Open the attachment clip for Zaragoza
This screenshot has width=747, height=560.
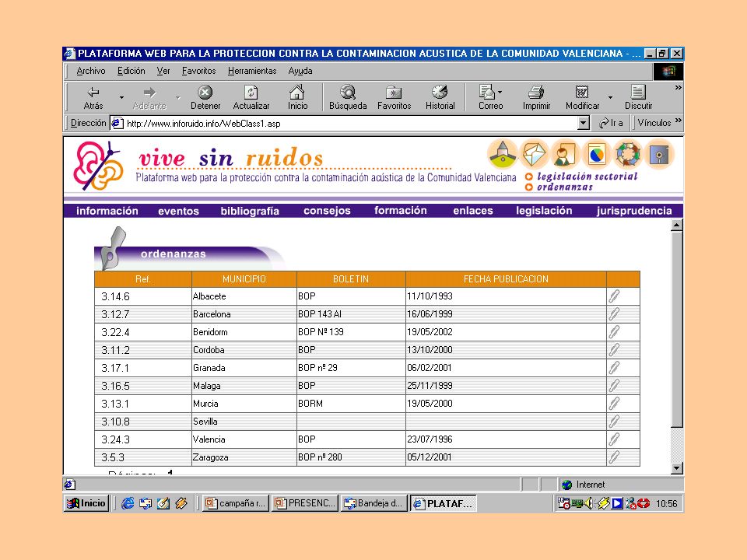click(614, 457)
